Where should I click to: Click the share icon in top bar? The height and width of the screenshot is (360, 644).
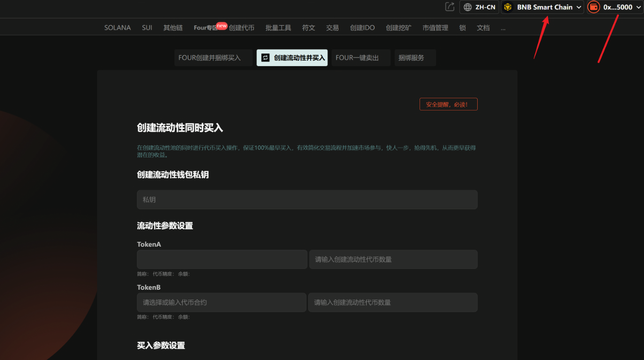(x=450, y=7)
